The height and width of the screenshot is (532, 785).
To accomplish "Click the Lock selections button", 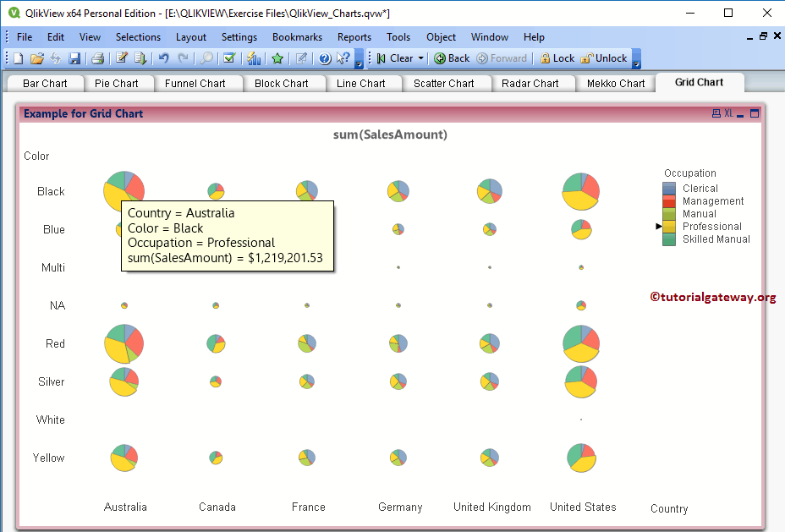I will tap(558, 58).
